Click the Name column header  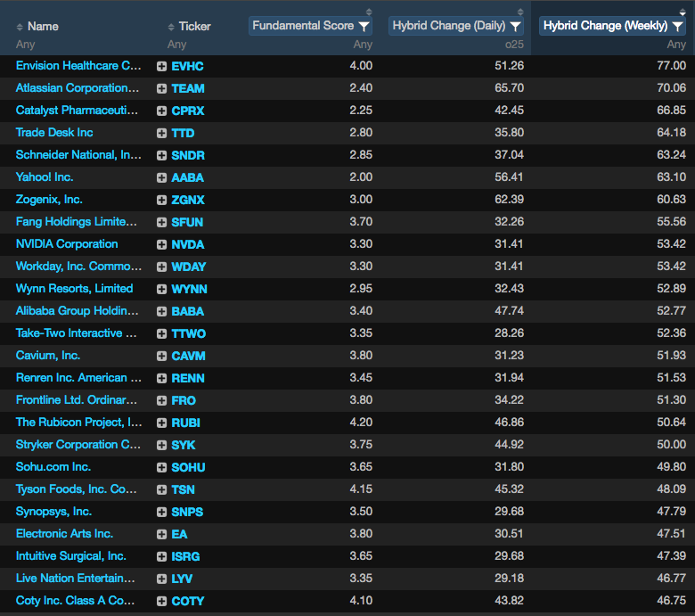click(43, 27)
